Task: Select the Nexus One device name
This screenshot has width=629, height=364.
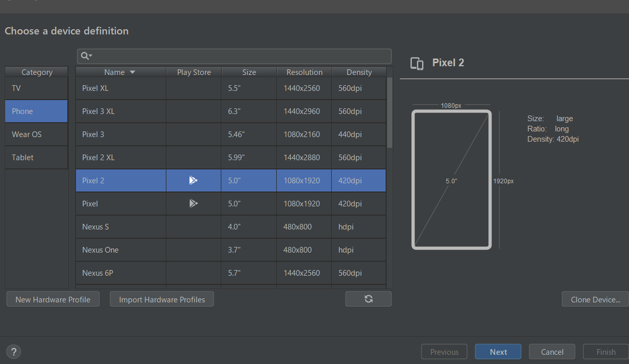Action: (100, 250)
